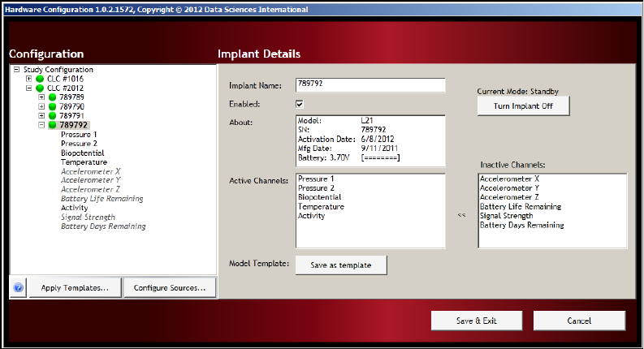Image resolution: width=644 pixels, height=349 pixels.
Task: Collapse implant 789792 in the tree
Action: (x=41, y=125)
